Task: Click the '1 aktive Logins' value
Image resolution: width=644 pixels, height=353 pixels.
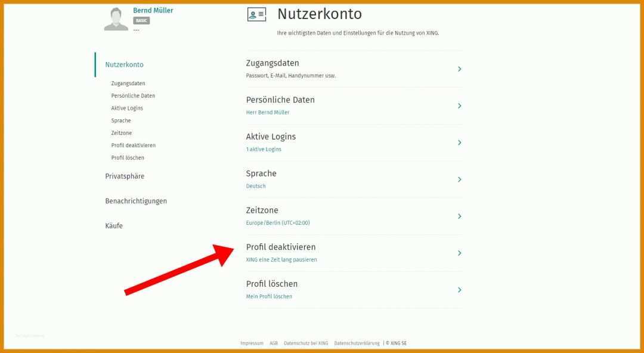Action: point(264,149)
